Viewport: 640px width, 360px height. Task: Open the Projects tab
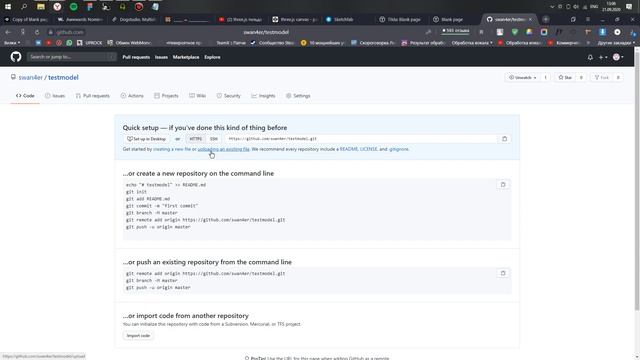click(x=166, y=96)
